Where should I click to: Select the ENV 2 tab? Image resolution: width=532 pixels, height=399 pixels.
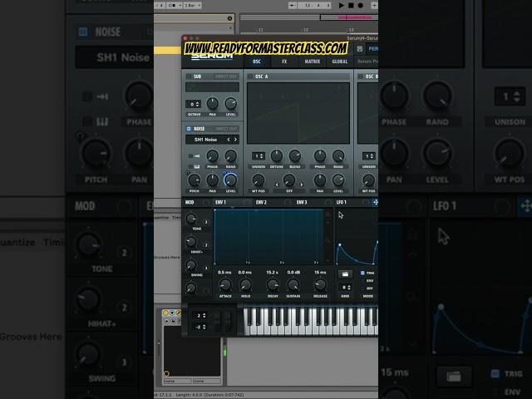pyautogui.click(x=261, y=202)
